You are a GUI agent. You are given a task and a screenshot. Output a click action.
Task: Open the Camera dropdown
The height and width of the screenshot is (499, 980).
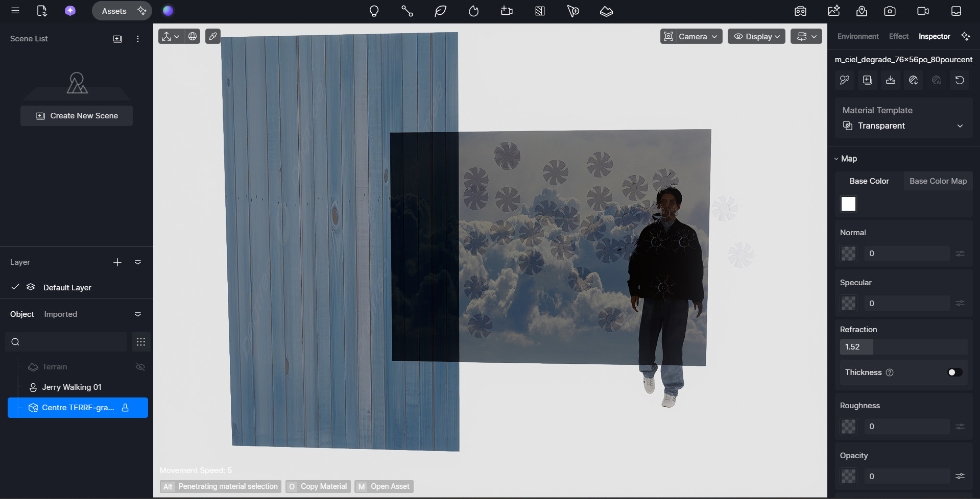pos(691,36)
